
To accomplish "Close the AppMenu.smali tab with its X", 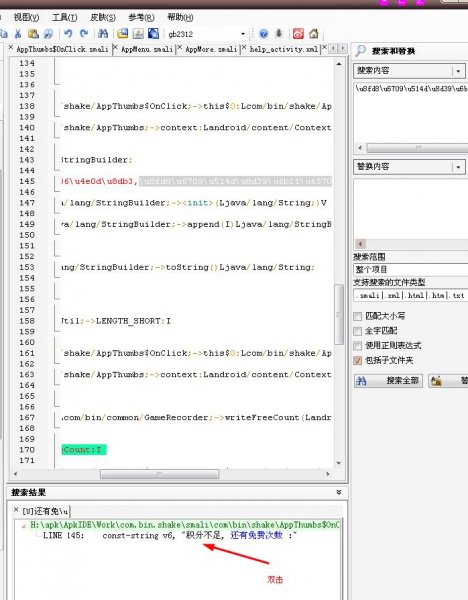I will point(116,47).
